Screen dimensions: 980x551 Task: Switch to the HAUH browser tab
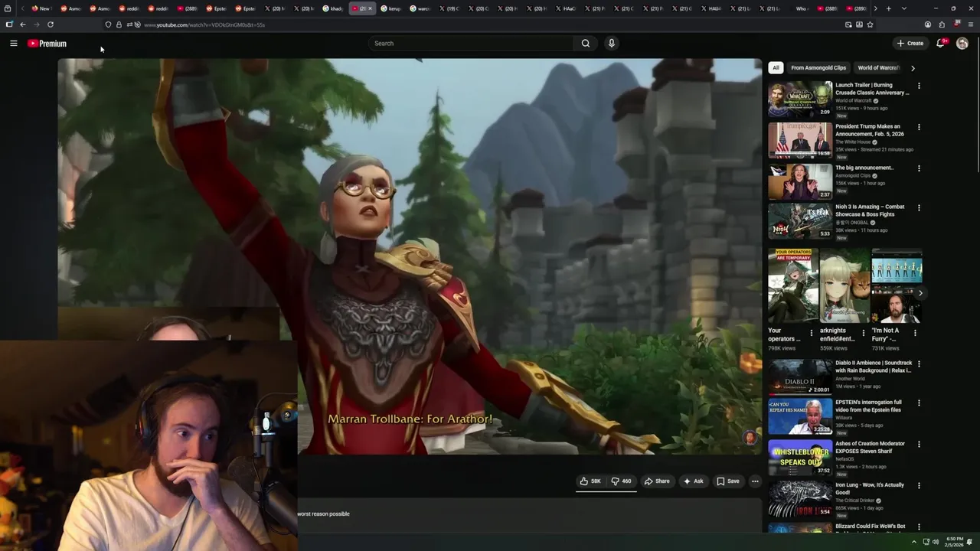(711, 8)
